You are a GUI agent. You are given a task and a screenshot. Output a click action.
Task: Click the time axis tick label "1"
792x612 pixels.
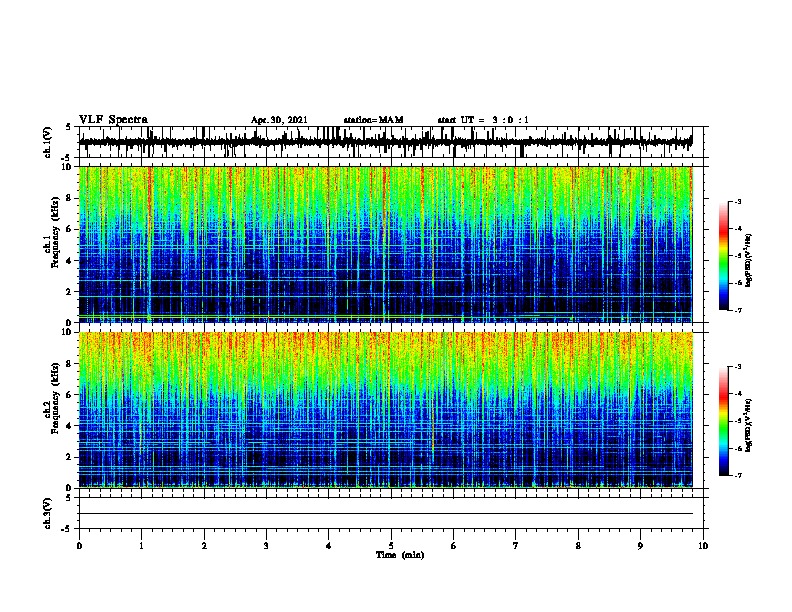pos(141,546)
